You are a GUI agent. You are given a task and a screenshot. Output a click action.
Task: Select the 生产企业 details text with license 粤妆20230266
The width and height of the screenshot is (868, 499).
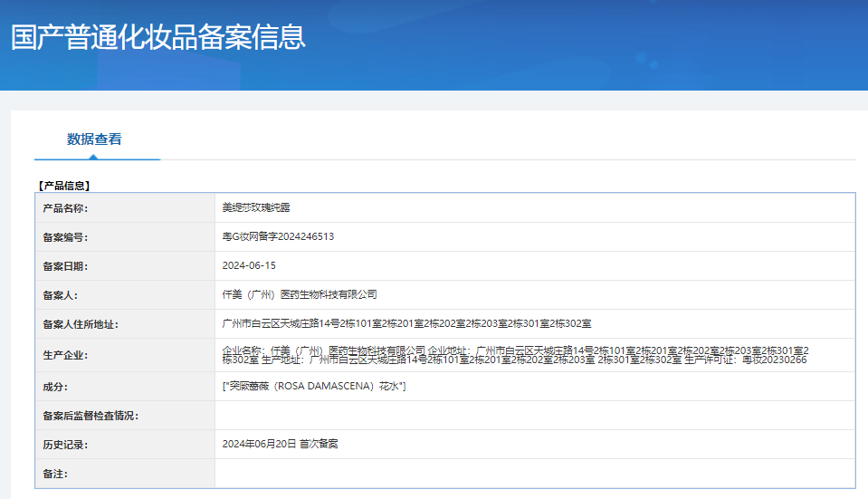tap(515, 355)
